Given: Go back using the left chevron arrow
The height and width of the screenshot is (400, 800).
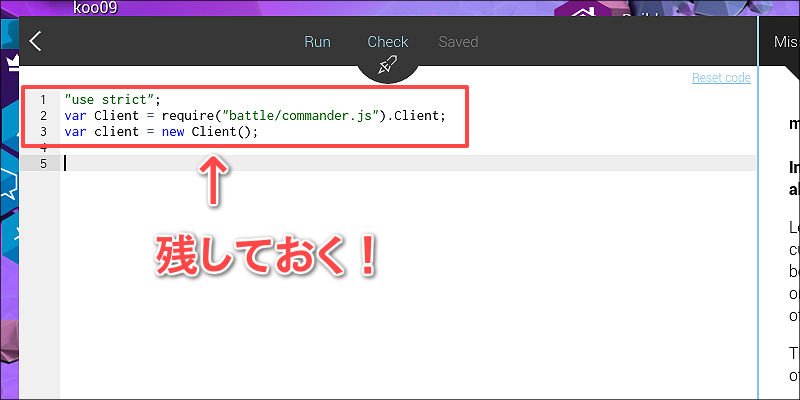Looking at the screenshot, I should pos(35,41).
